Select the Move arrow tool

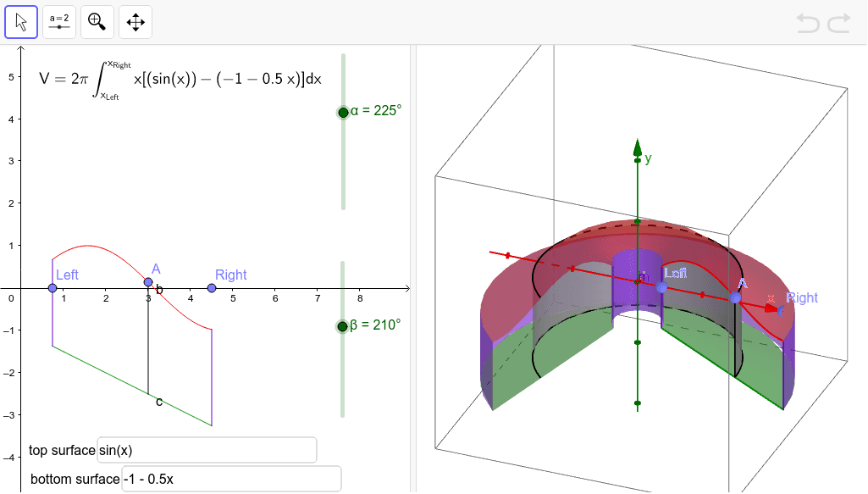point(19,21)
